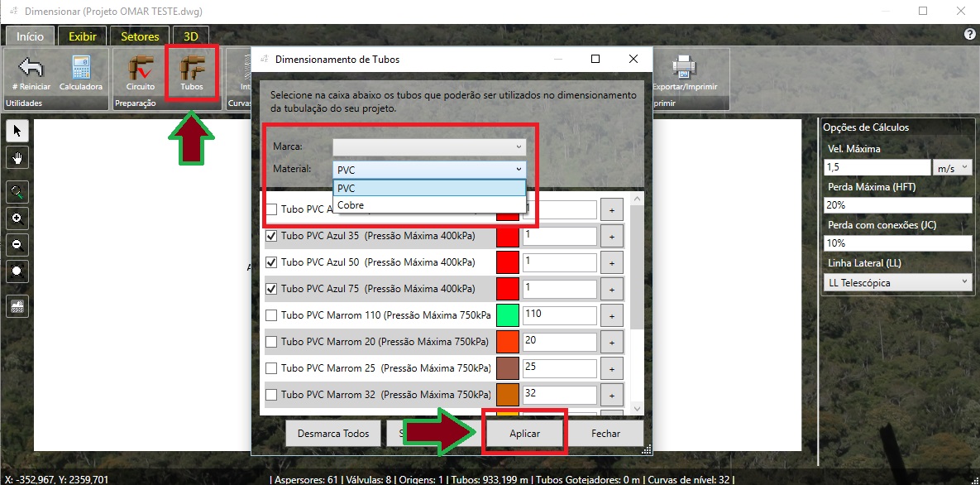
Task: Activate the hand pan tool
Action: (17, 157)
